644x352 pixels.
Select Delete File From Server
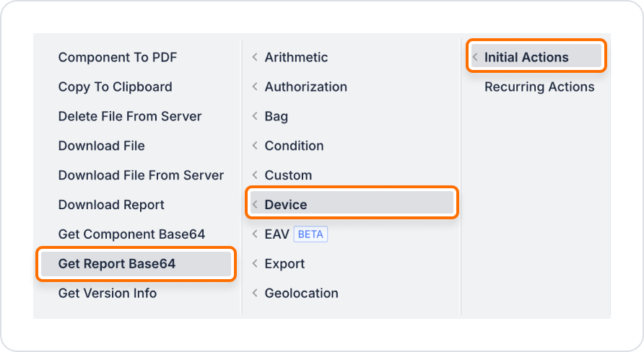pos(130,116)
